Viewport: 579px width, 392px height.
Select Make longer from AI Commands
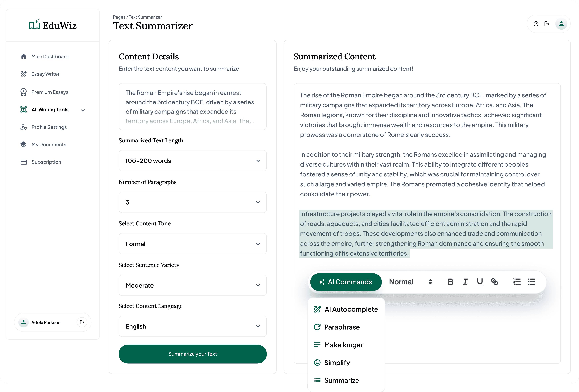pyautogui.click(x=343, y=345)
